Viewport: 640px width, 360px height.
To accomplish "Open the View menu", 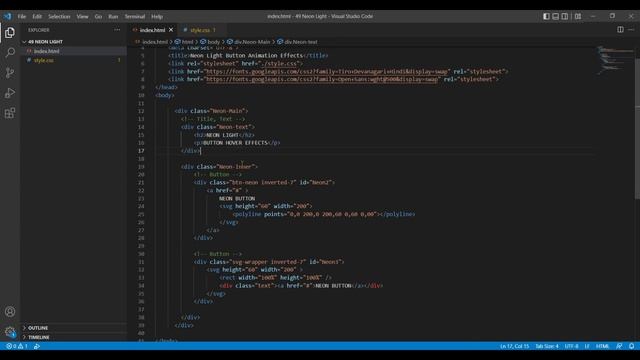I will point(82,16).
